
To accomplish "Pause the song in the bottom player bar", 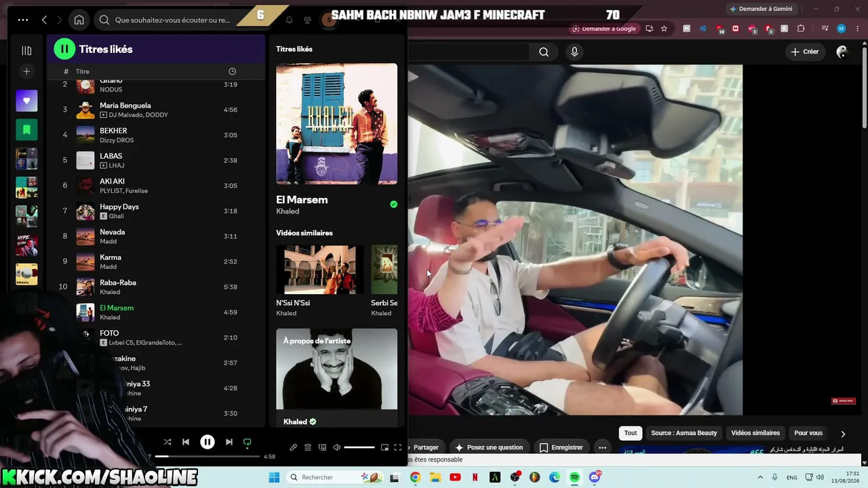I will 208,442.
